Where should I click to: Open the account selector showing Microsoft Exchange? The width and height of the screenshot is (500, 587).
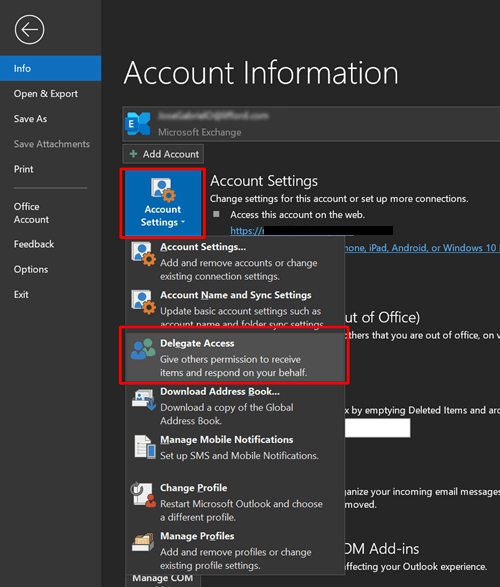311,124
